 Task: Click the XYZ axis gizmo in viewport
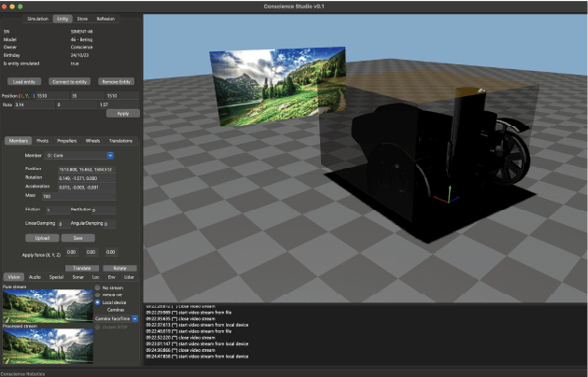click(x=451, y=194)
